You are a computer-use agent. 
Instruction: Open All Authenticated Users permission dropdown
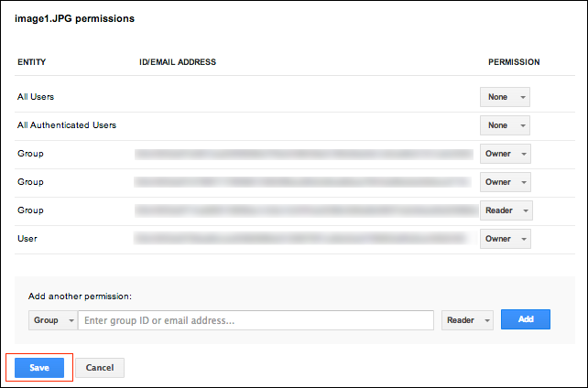point(505,125)
